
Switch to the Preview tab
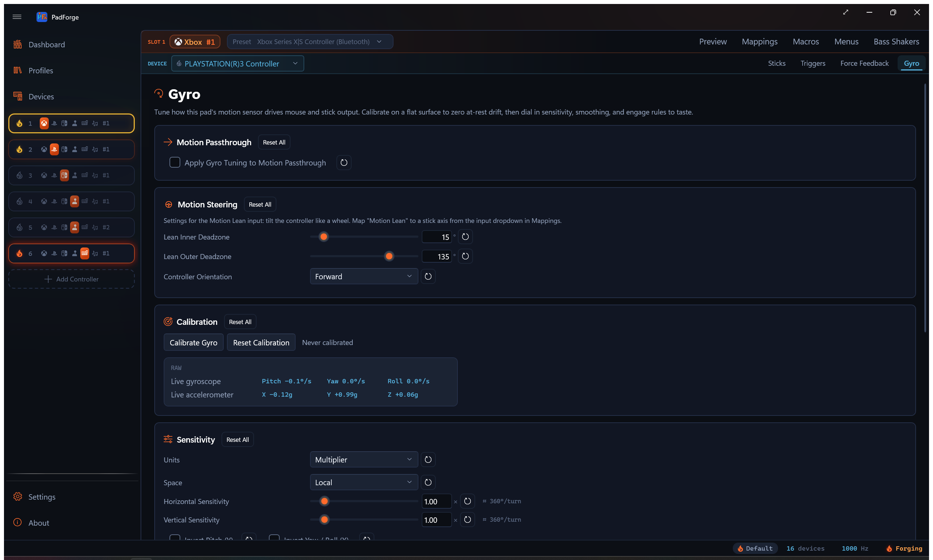[x=713, y=42]
